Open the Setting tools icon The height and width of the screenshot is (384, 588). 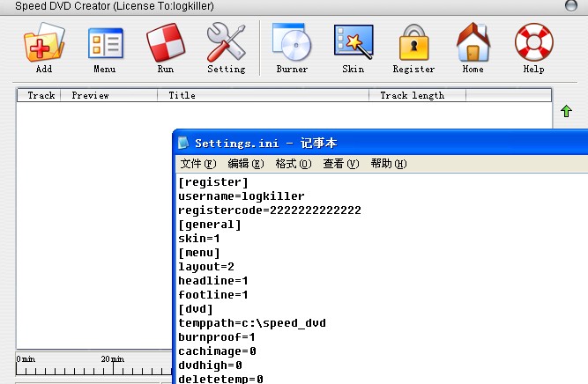pos(227,42)
